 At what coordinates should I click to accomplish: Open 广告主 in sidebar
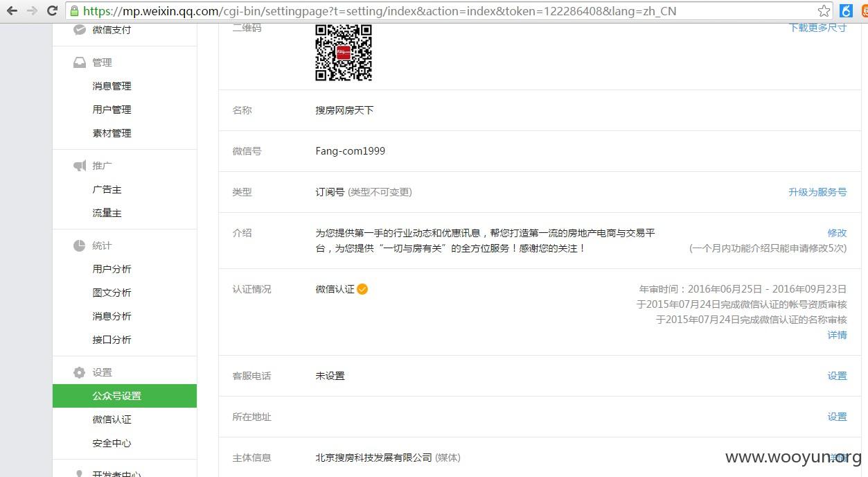107,189
